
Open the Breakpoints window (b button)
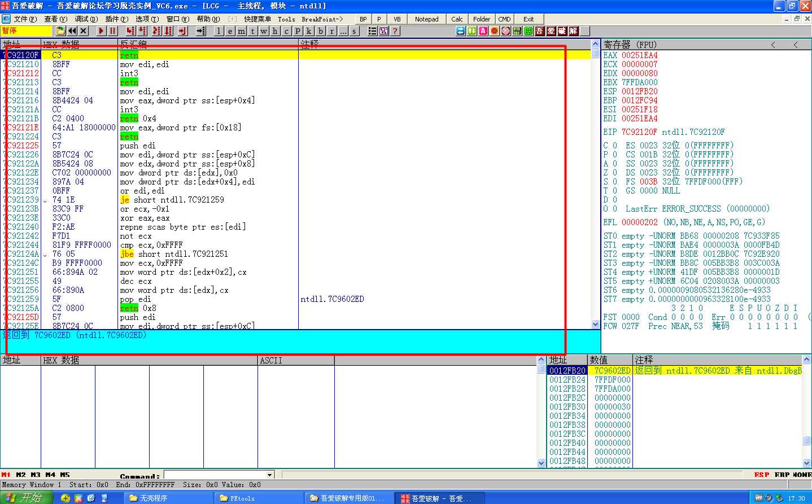[x=320, y=31]
